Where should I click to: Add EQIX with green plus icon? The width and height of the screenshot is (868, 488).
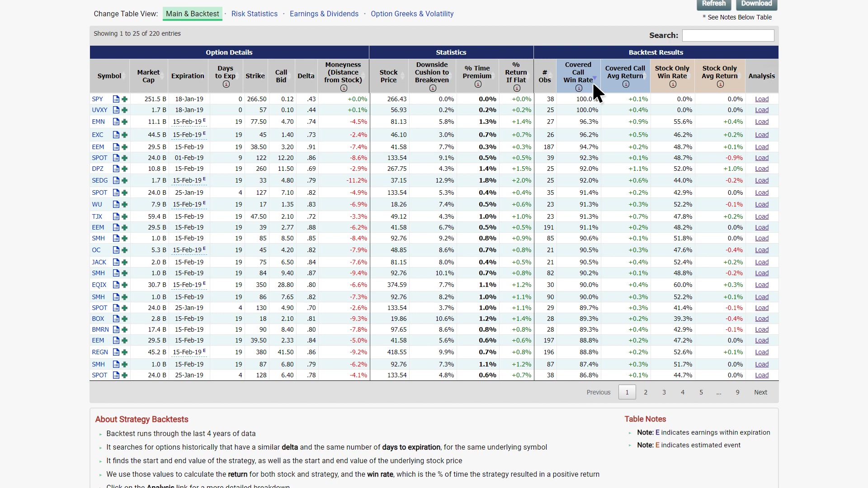tap(125, 285)
